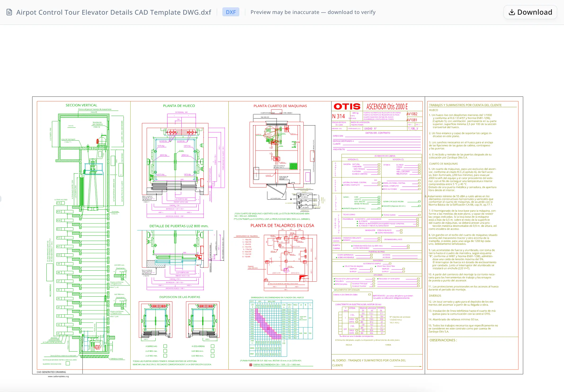Click the 'PLANTA DE HUECO' drawing title

pos(179,106)
